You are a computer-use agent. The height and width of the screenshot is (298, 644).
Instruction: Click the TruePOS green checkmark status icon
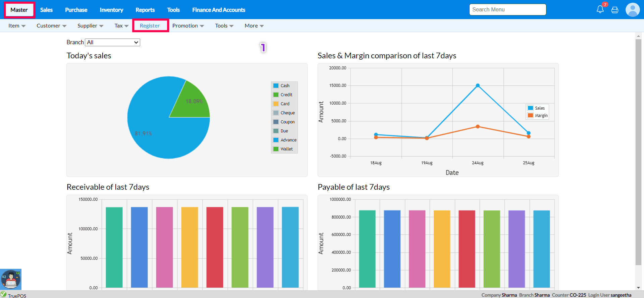[4, 294]
